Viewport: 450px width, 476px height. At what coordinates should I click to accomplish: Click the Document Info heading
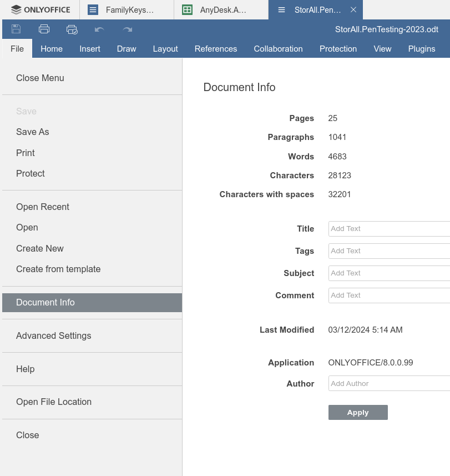tap(239, 87)
